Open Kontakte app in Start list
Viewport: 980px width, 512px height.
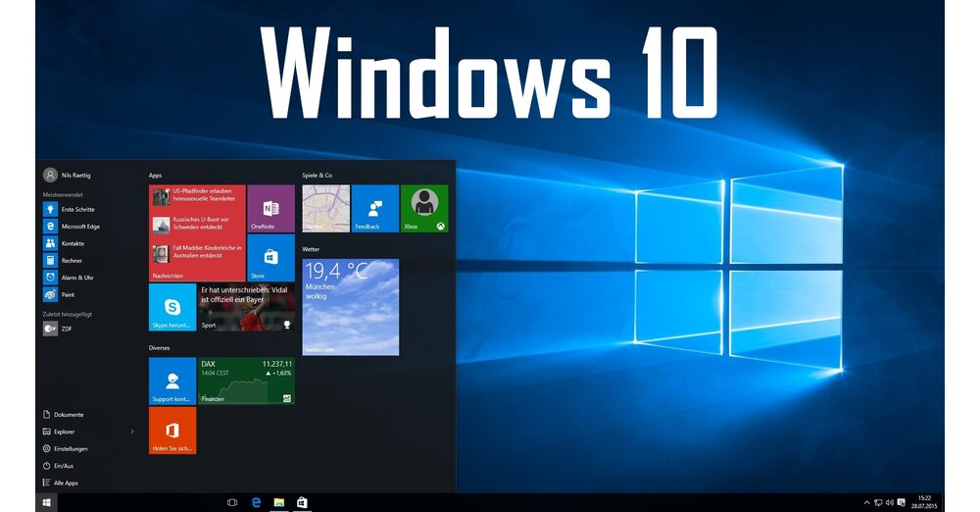(x=64, y=243)
